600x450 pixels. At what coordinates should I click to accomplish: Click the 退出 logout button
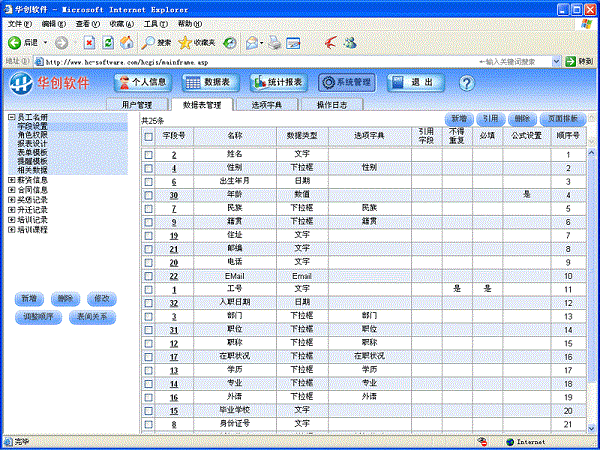tap(413, 82)
